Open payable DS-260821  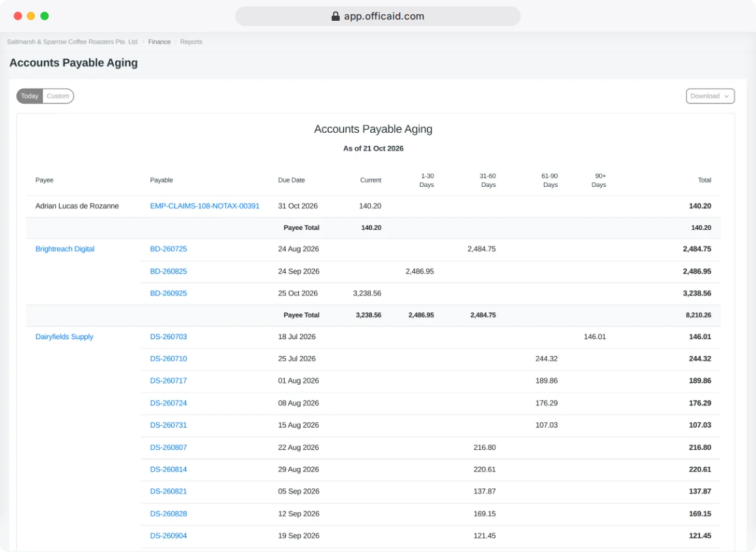pos(169,491)
